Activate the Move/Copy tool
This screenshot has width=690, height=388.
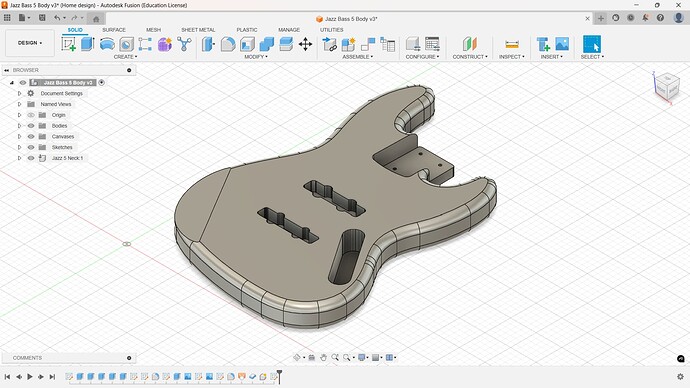coord(305,44)
